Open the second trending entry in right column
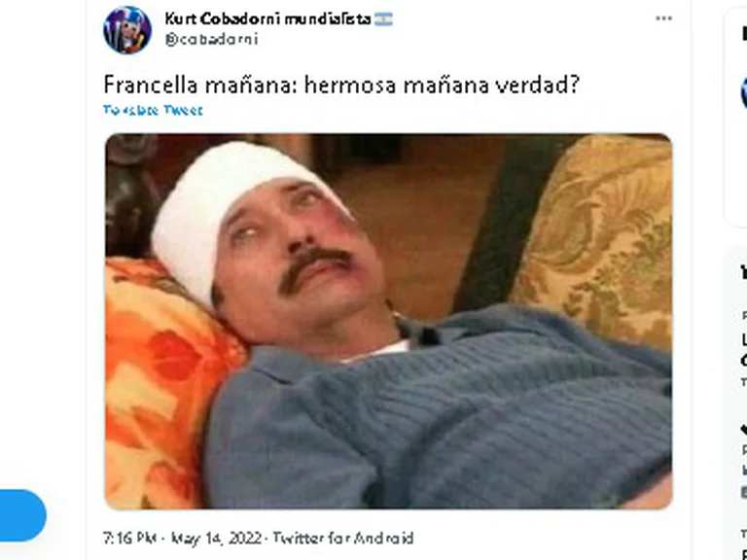747x560 pixels. (744, 457)
